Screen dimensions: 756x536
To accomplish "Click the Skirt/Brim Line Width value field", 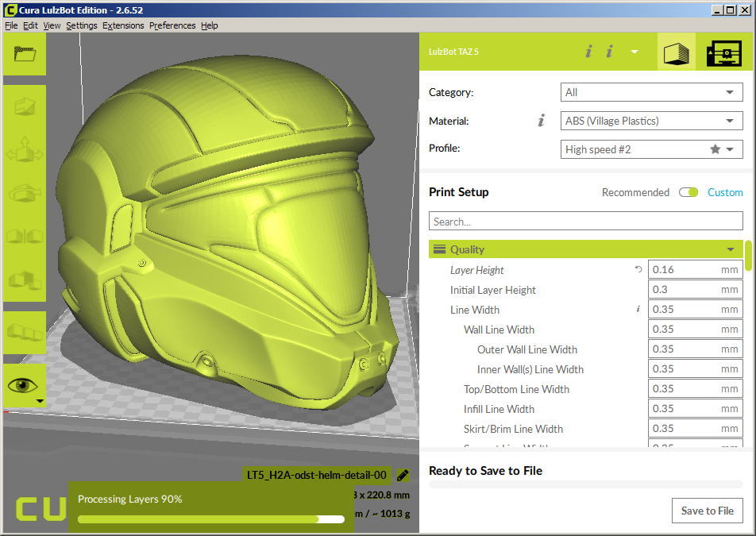I will tap(696, 428).
